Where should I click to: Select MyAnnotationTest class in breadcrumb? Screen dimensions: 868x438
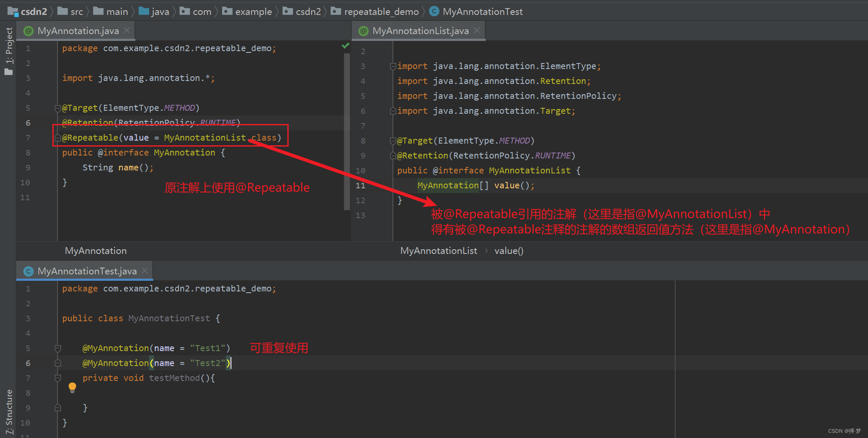(x=476, y=12)
